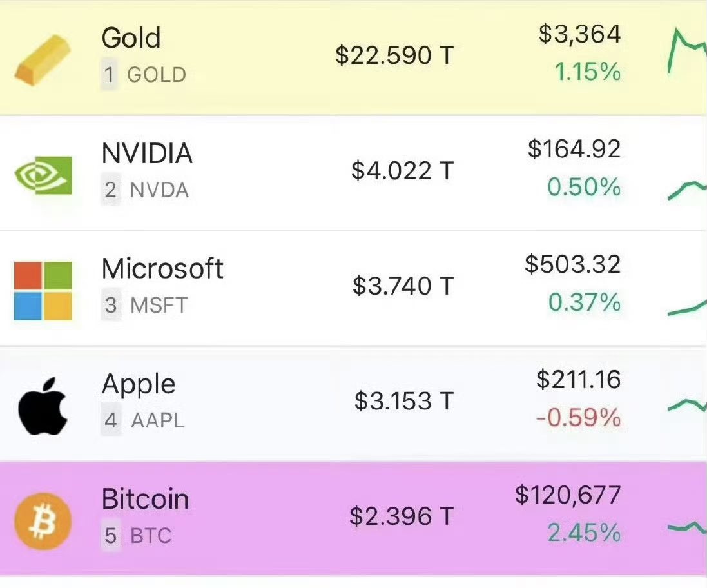Tap the NVIDIA green eye logo
This screenshot has height=588, width=707.
43,175
